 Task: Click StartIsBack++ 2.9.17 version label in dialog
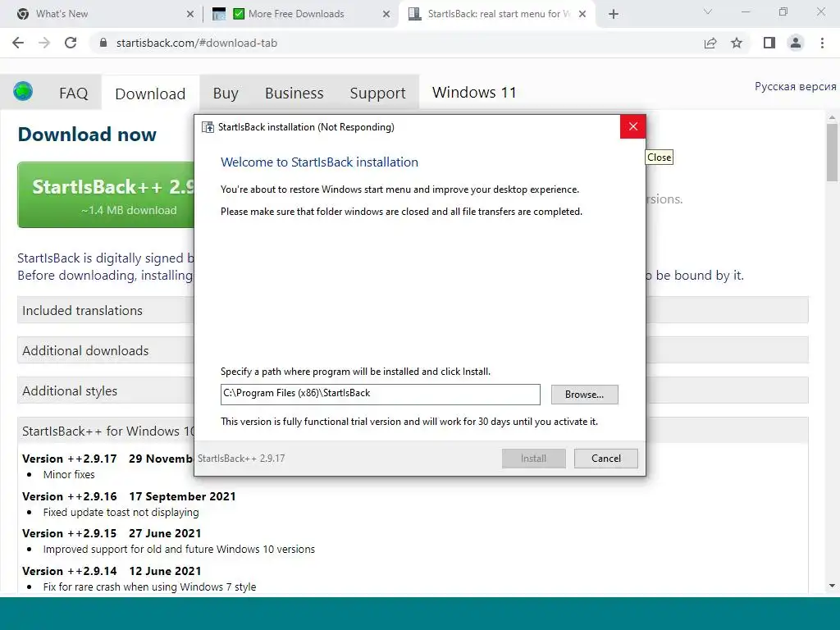pos(241,458)
